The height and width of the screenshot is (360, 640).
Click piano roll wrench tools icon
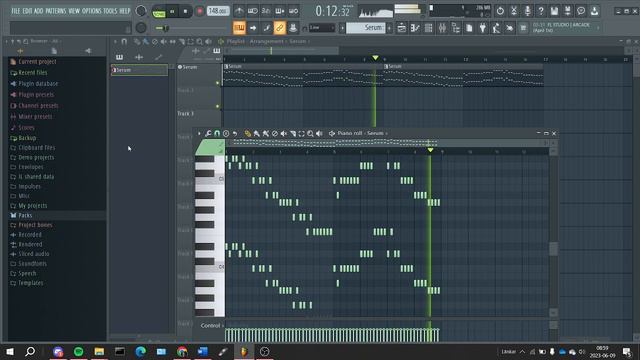[x=208, y=133]
